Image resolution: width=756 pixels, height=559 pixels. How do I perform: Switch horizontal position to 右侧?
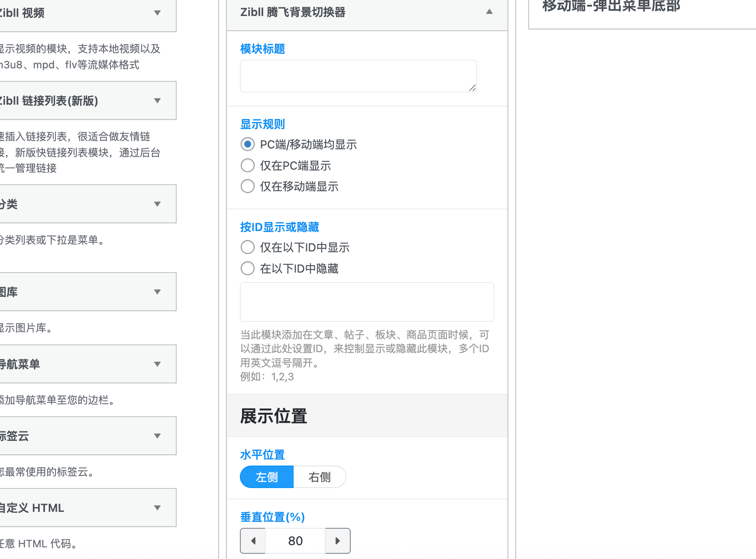point(319,477)
